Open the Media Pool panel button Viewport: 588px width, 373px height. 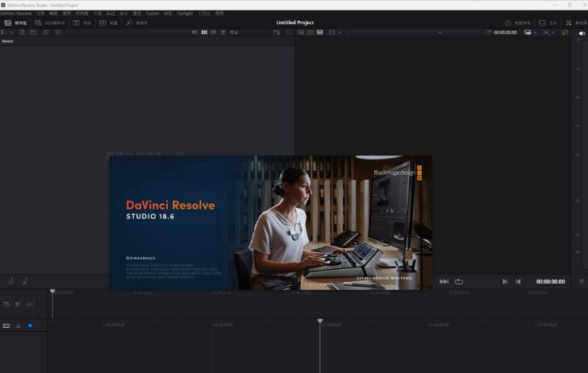[x=15, y=23]
